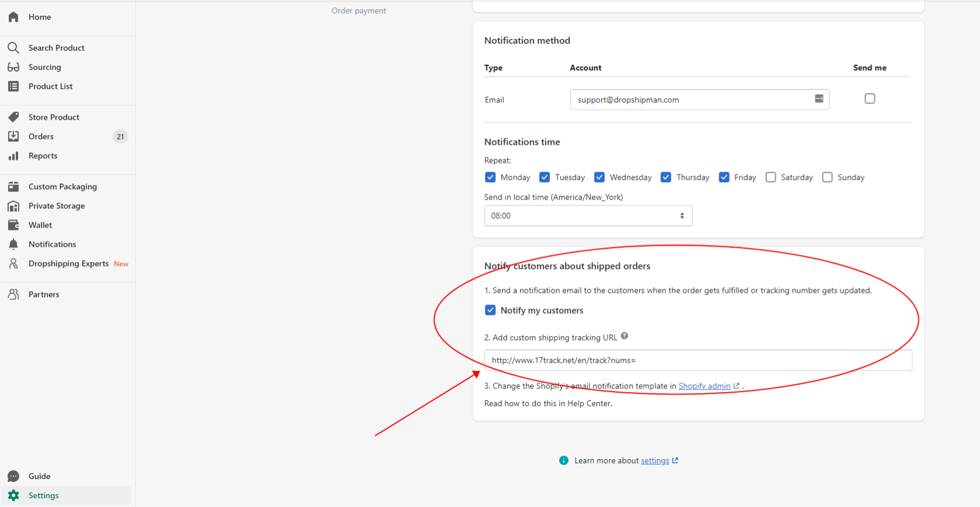The image size is (980, 507).
Task: Open Notifications in sidebar
Action: tap(53, 244)
